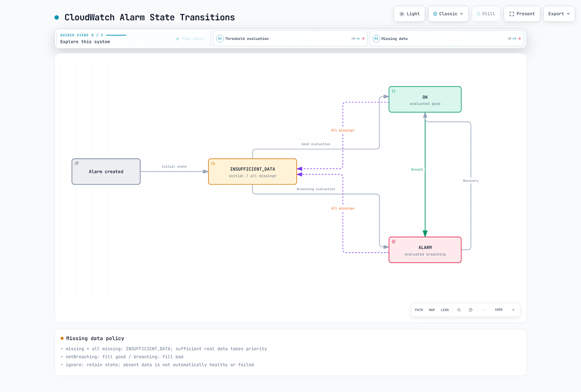
Task: Click the notBreaching fill good policy line
Action: tap(125, 357)
